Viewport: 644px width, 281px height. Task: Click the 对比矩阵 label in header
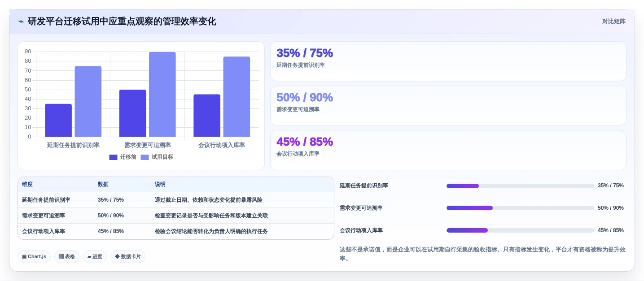(613, 22)
